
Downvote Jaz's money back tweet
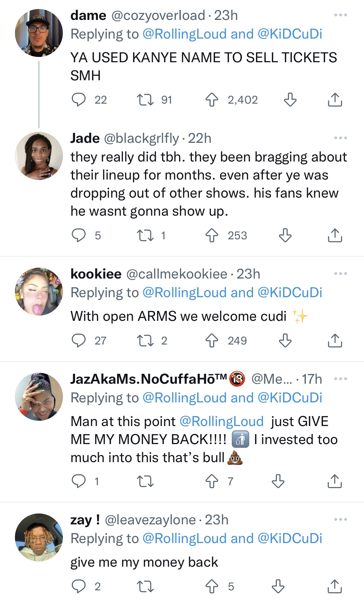(x=278, y=481)
